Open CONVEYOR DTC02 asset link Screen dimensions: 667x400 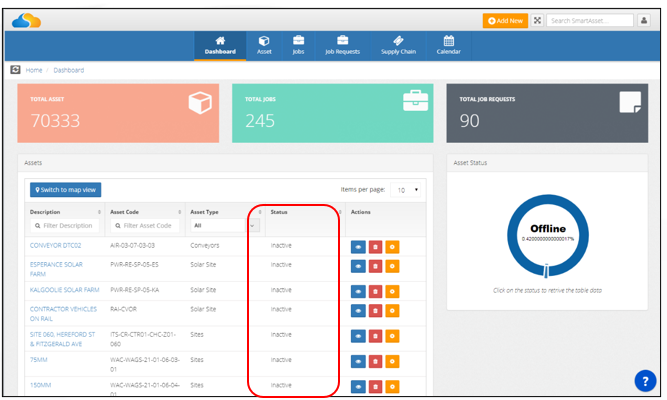(x=55, y=246)
